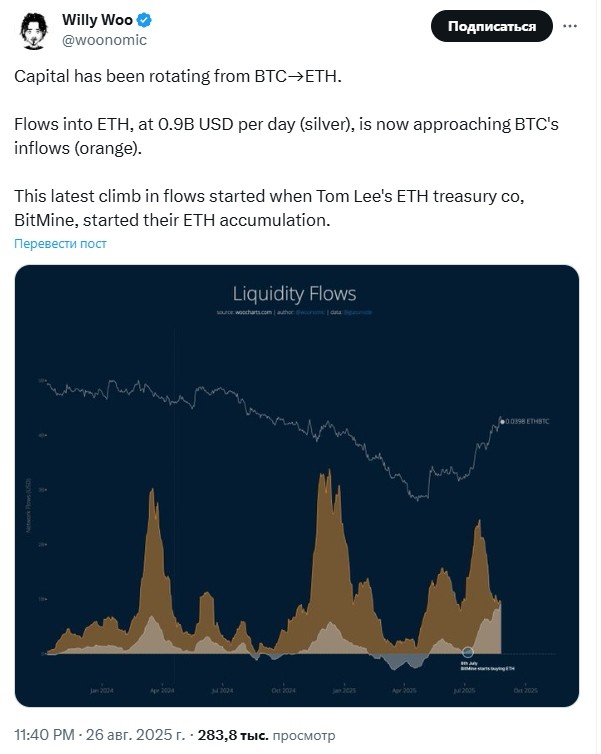The height and width of the screenshot is (754, 601).
Task: Click the Liquidity Flows chart title
Action: [294, 294]
